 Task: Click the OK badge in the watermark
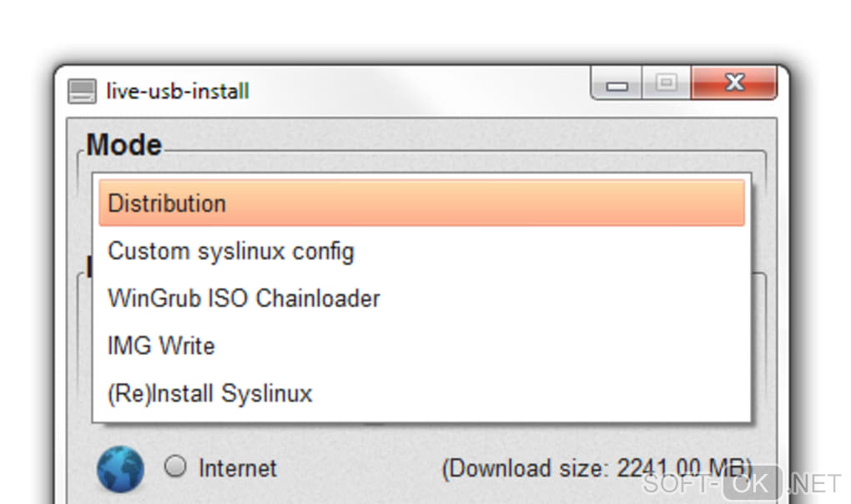752,483
